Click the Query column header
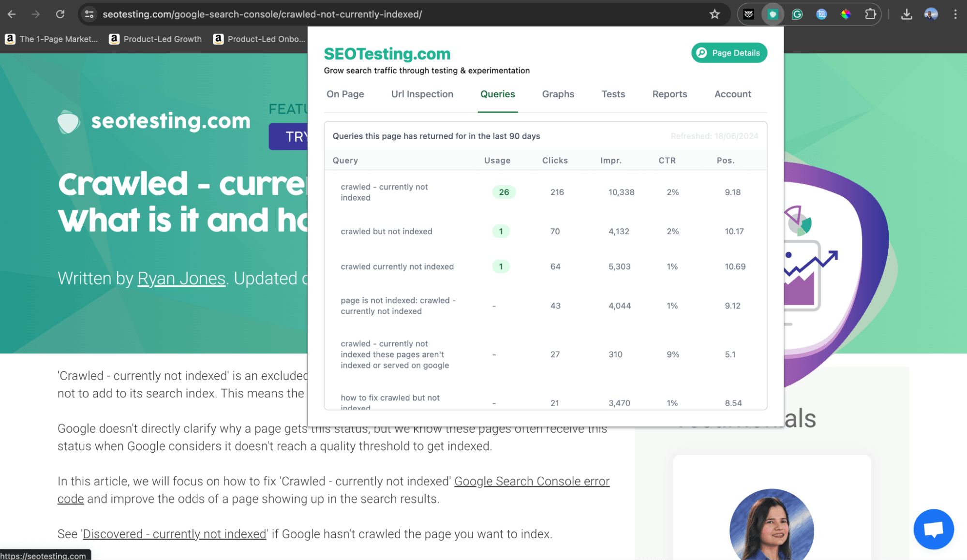Viewport: 967px width, 560px height. [345, 161]
